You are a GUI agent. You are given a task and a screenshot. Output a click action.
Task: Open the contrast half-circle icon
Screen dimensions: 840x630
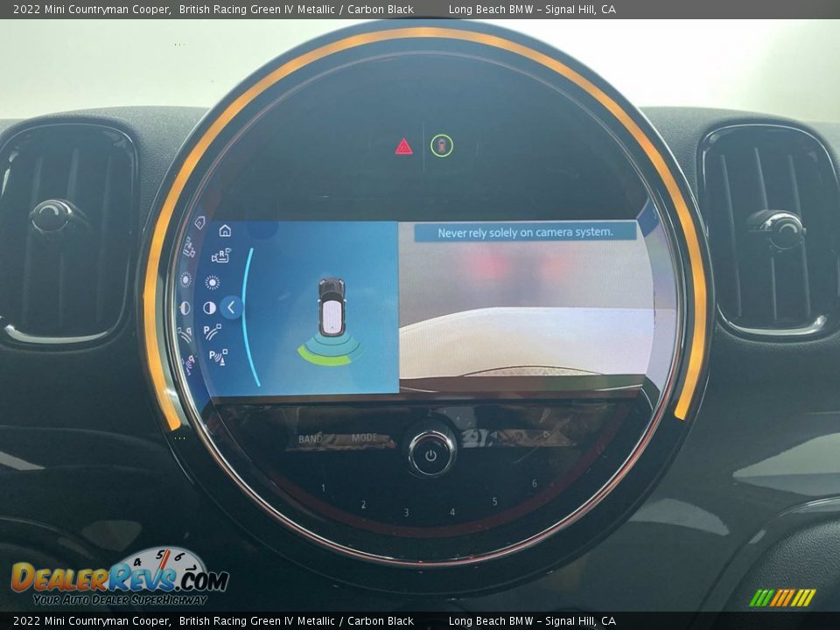click(x=209, y=307)
